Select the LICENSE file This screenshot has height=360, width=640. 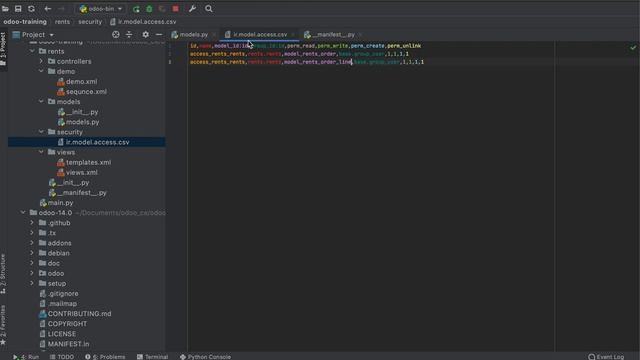click(62, 334)
